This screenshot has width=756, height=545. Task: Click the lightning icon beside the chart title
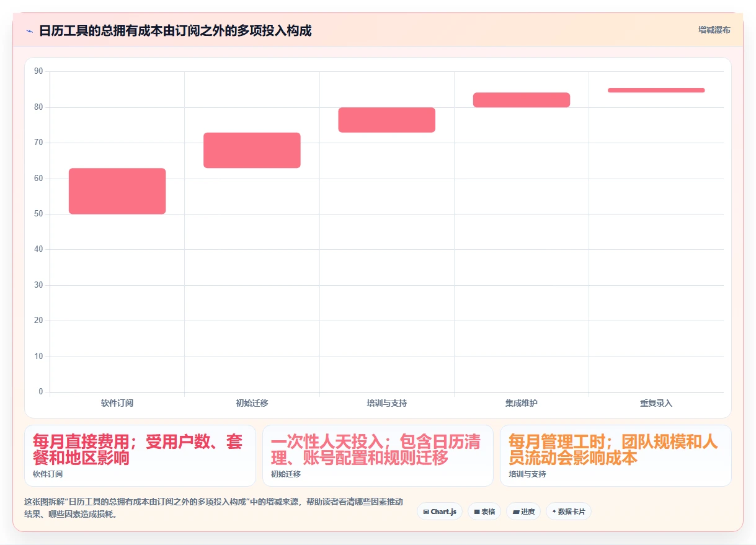(30, 30)
